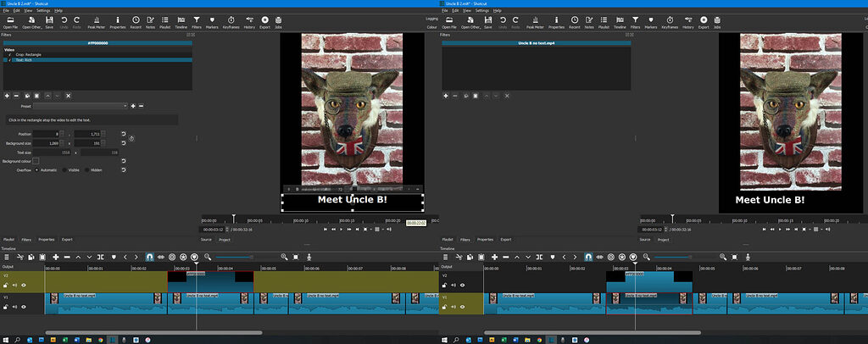Switch to Properties tab in left window
This screenshot has height=344, width=868.
(46, 239)
